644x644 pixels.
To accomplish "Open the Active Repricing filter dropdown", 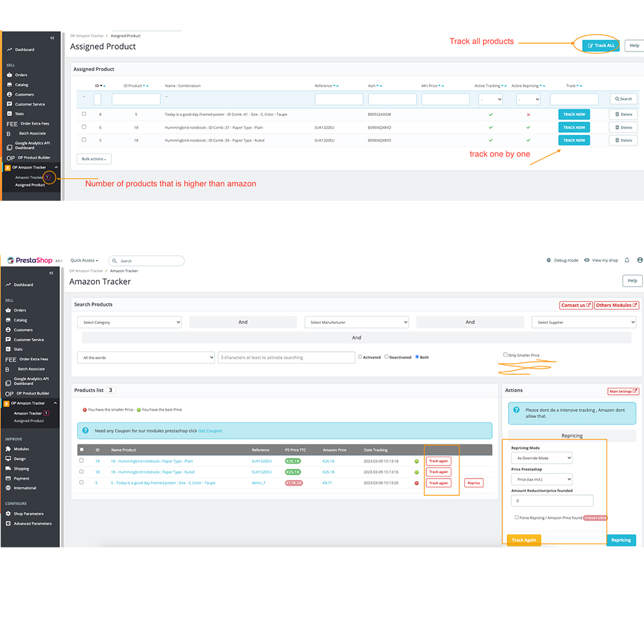I will click(x=528, y=99).
